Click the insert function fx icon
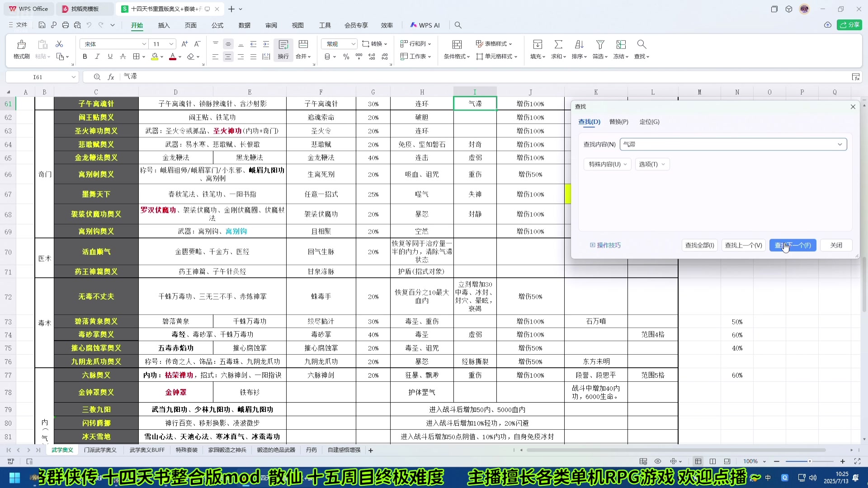868x488 pixels. (x=111, y=77)
